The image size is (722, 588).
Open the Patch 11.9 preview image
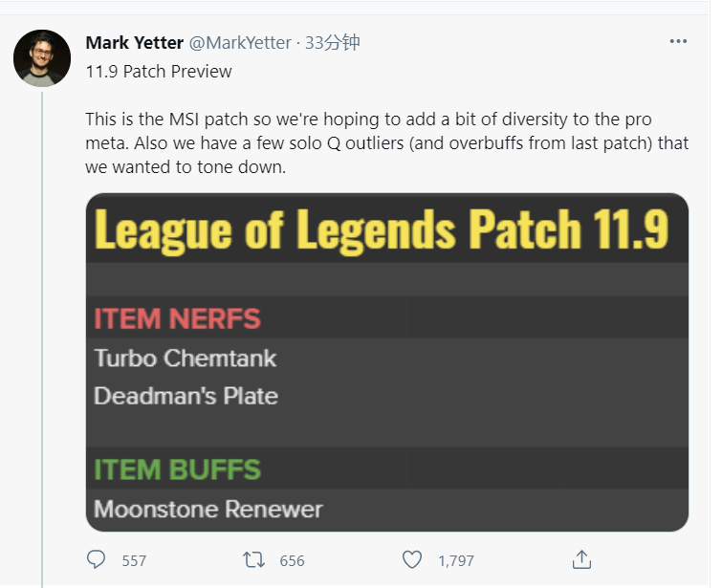pyautogui.click(x=387, y=362)
